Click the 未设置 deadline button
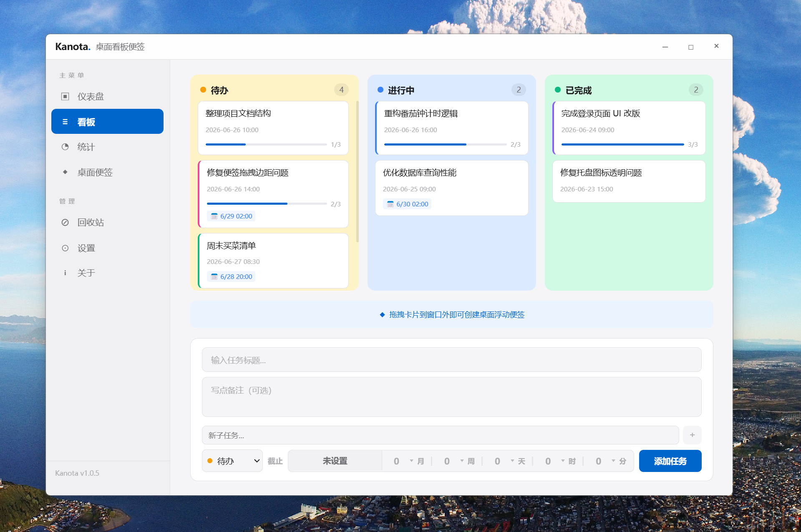The height and width of the screenshot is (532, 801). tap(335, 461)
